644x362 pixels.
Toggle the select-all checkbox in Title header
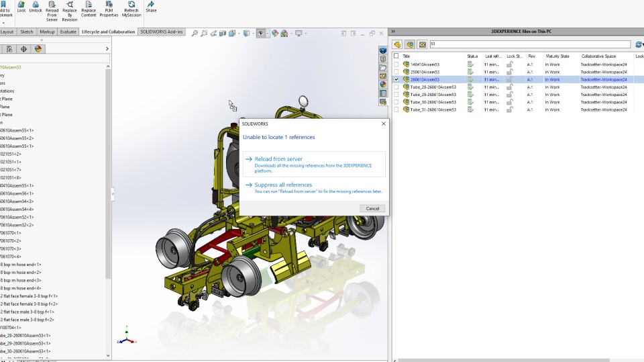(x=396, y=56)
